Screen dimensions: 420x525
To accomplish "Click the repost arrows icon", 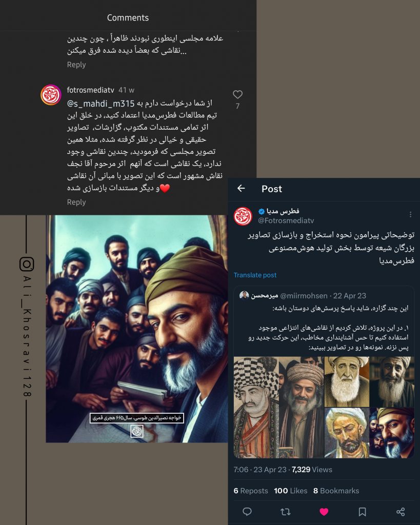I will pos(285,511).
